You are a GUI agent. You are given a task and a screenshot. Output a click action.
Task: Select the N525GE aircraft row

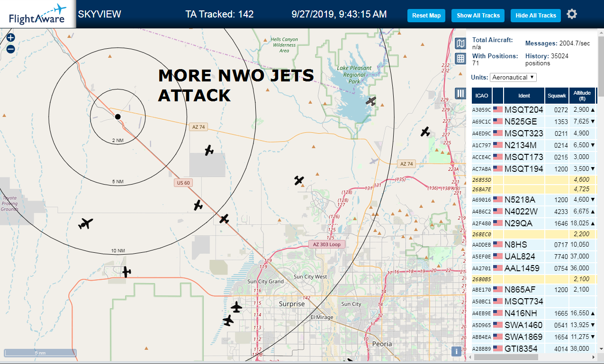point(534,122)
